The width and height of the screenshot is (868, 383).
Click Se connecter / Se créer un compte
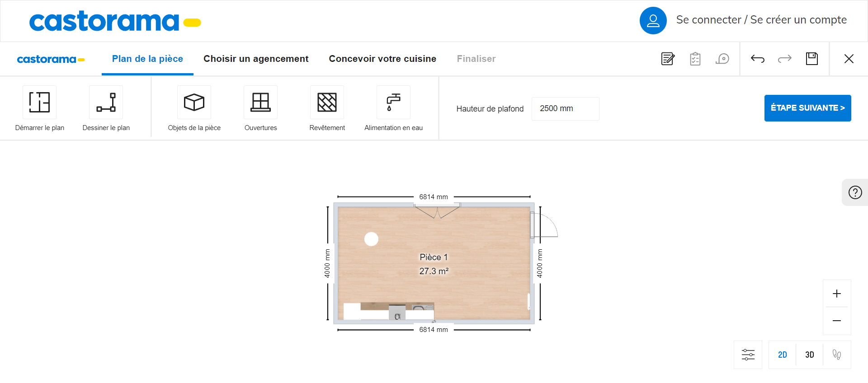click(761, 20)
